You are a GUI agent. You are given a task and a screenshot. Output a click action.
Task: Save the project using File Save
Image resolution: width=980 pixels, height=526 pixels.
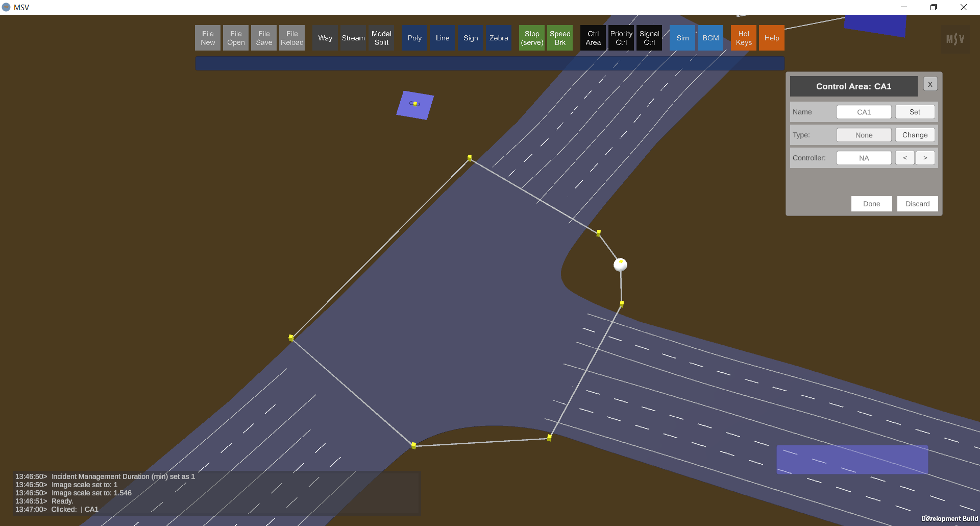pos(264,38)
